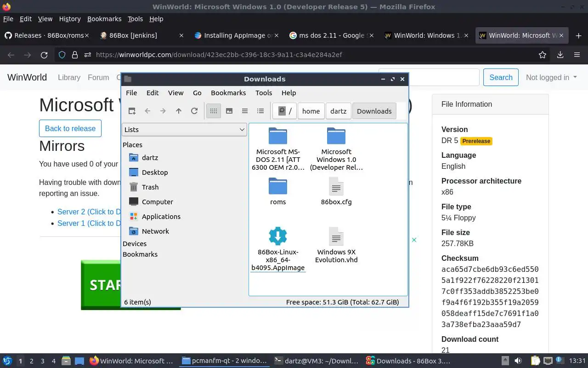Click the tracking protection shield icon

(x=62, y=55)
